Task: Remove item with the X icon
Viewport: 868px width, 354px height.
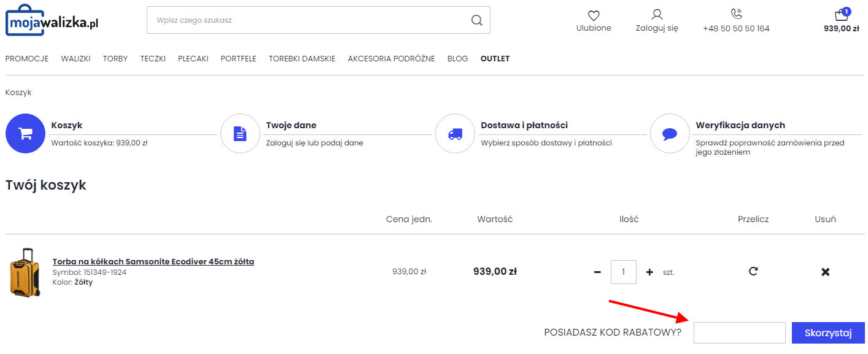Action: point(826,272)
